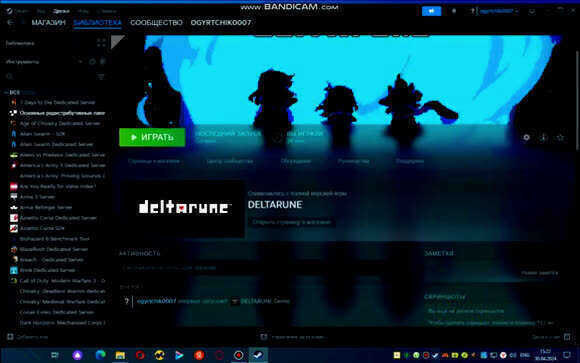This screenshot has width=580, height=363.
Task: Click the library search field
Action: tap(50, 76)
